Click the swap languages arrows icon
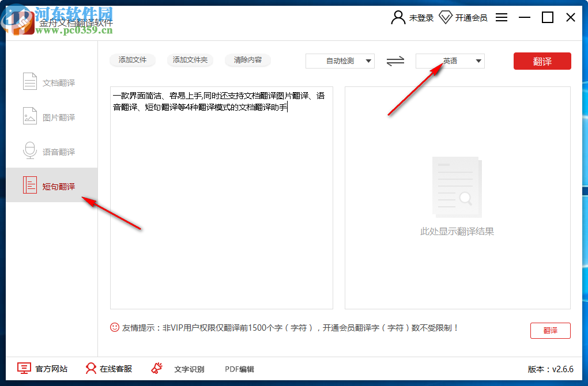Viewport: 588px width, 386px height. (395, 61)
